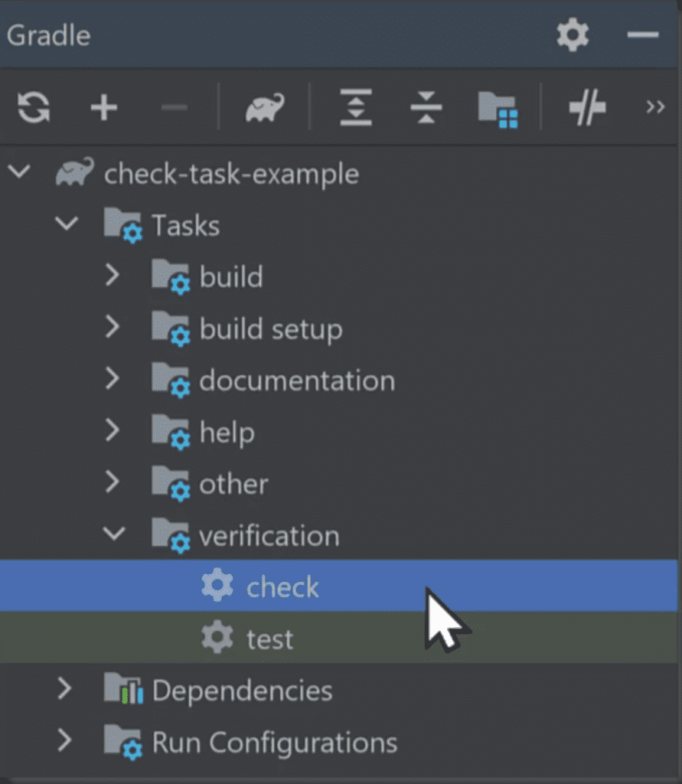This screenshot has width=682, height=784.
Task: Select the check task
Action: tap(282, 587)
